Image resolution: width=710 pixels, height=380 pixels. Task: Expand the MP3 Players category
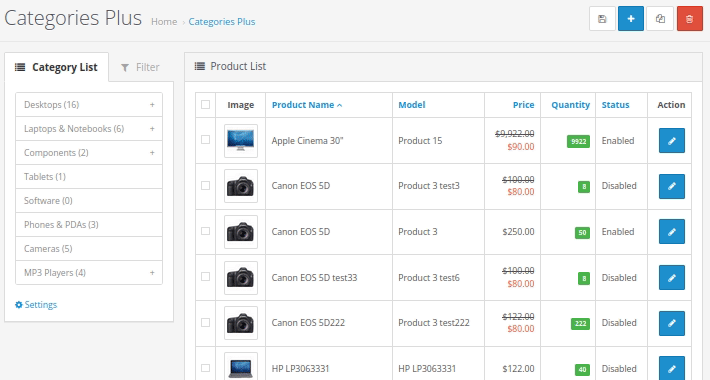152,273
